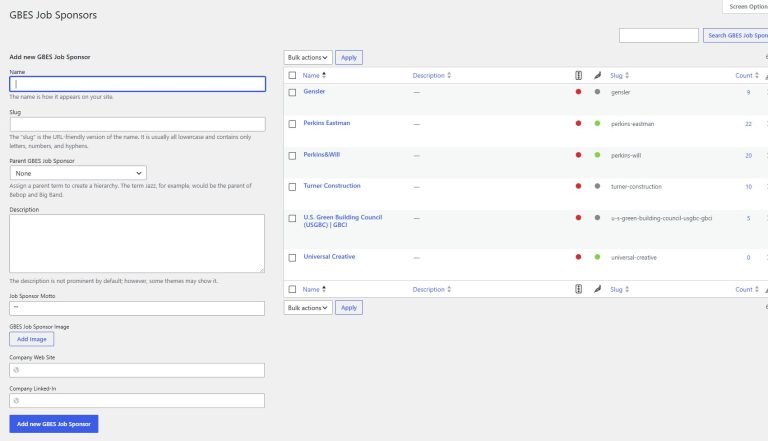Image resolution: width=768 pixels, height=441 pixels.
Task: Check the U.S. Green Building Council row checkbox
Action: [292, 219]
